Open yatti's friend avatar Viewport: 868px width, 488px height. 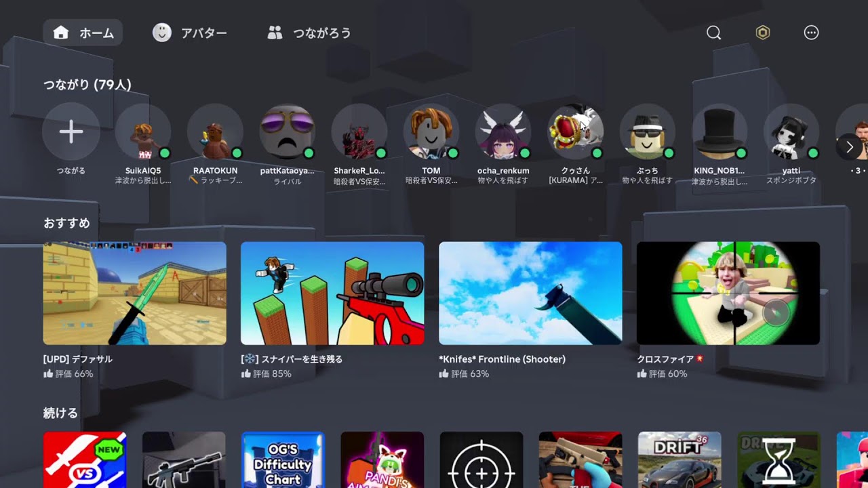coord(791,131)
